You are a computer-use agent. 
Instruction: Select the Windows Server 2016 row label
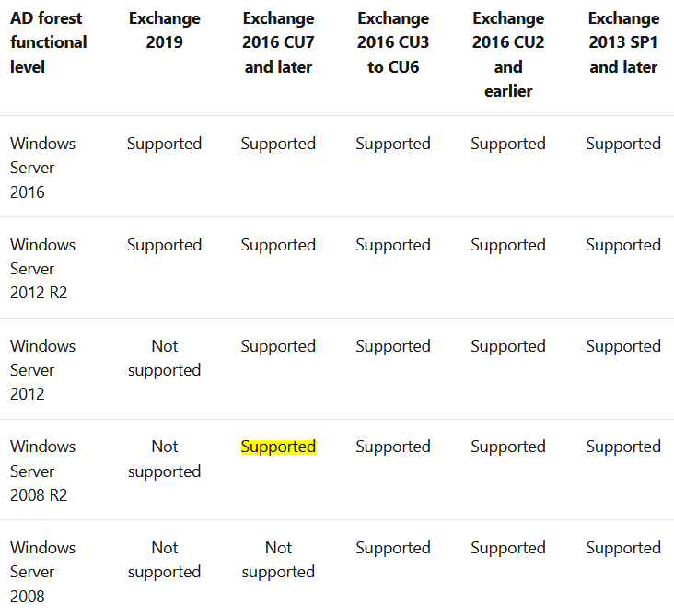click(x=43, y=168)
